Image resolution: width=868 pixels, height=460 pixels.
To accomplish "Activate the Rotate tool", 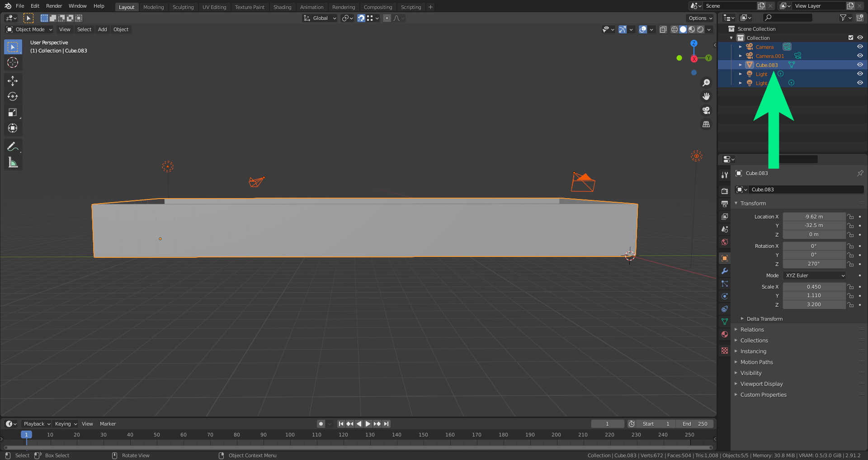I will (13, 97).
